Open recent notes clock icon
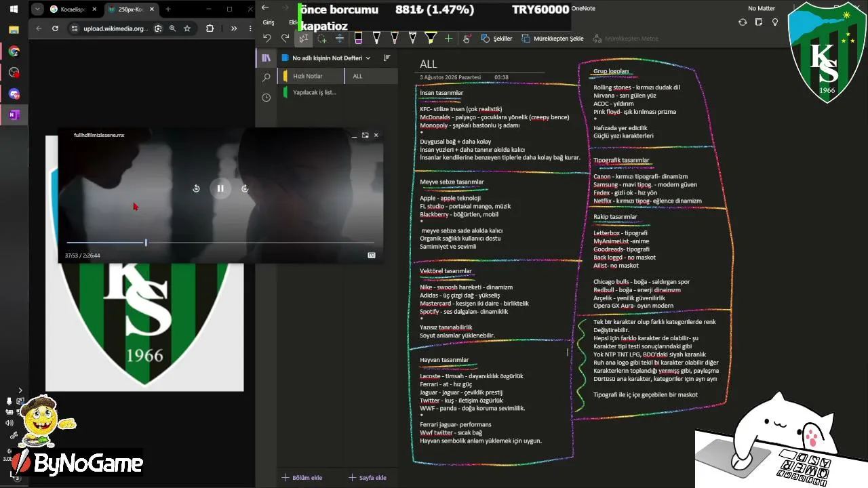 (x=266, y=98)
